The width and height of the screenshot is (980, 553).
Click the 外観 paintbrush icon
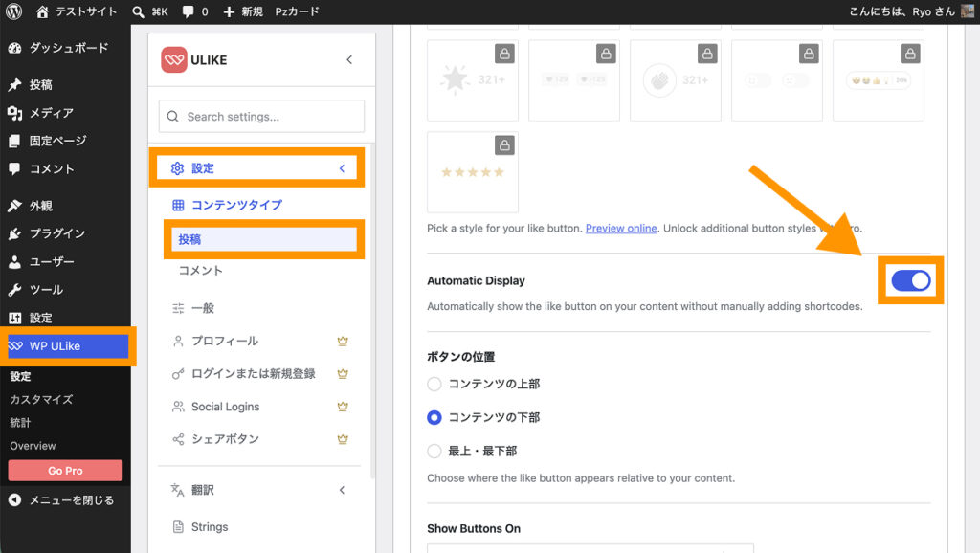pyautogui.click(x=14, y=206)
